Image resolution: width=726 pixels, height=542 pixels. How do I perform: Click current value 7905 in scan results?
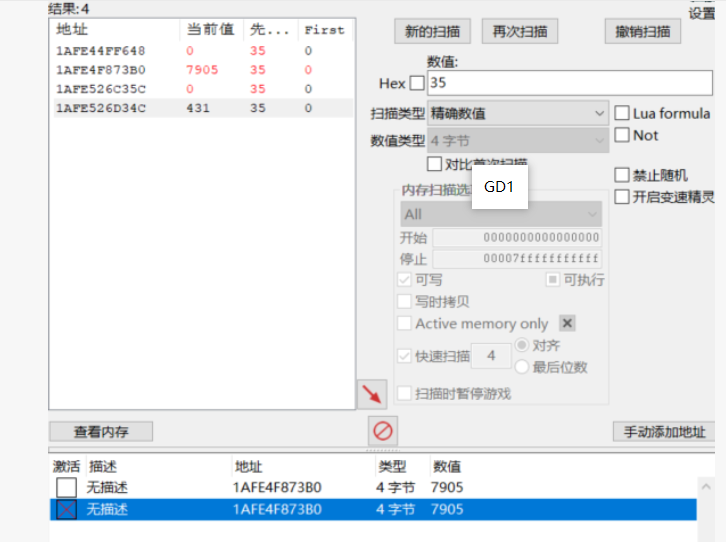[202, 69]
